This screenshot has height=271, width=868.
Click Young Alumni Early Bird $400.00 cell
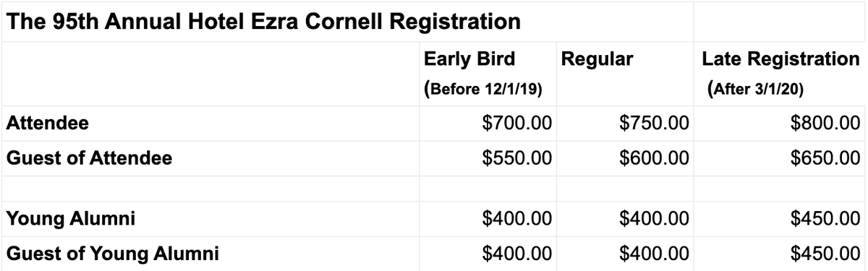[488, 219]
